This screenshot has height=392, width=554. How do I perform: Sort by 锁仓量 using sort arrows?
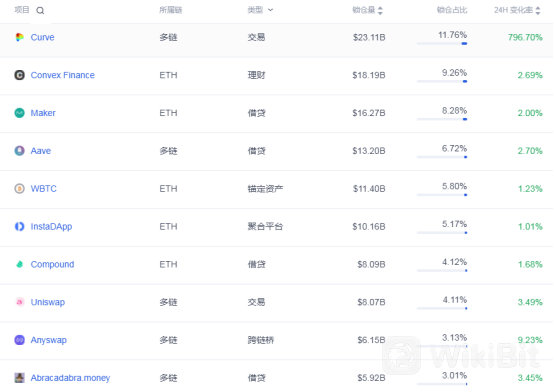pos(380,11)
